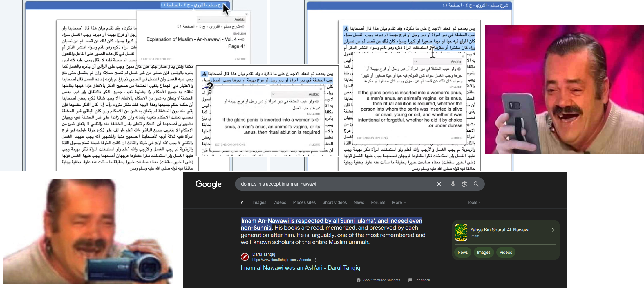
Task: Switch to the Images search tab
Action: click(259, 202)
